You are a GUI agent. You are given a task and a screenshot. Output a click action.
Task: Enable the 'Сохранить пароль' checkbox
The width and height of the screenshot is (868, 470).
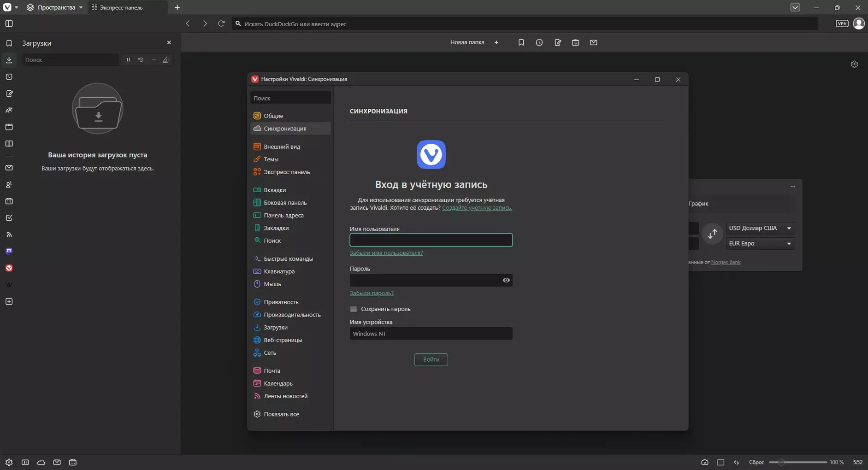(354, 309)
